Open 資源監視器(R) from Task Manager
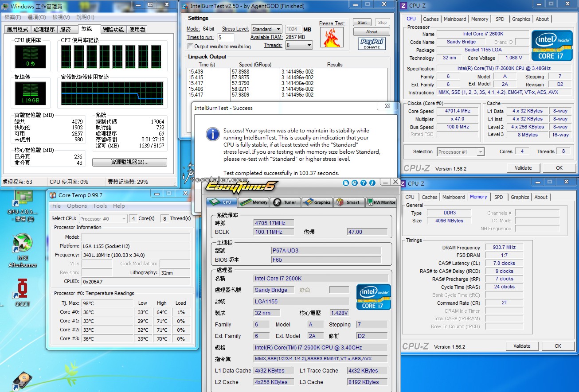 click(129, 163)
